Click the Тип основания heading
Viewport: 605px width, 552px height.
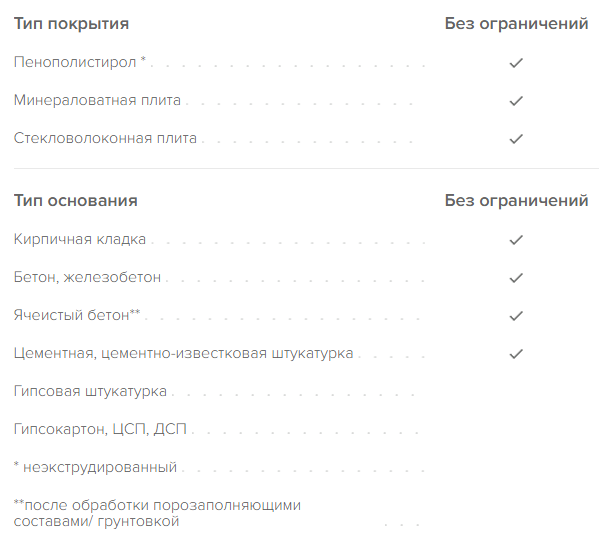click(76, 201)
